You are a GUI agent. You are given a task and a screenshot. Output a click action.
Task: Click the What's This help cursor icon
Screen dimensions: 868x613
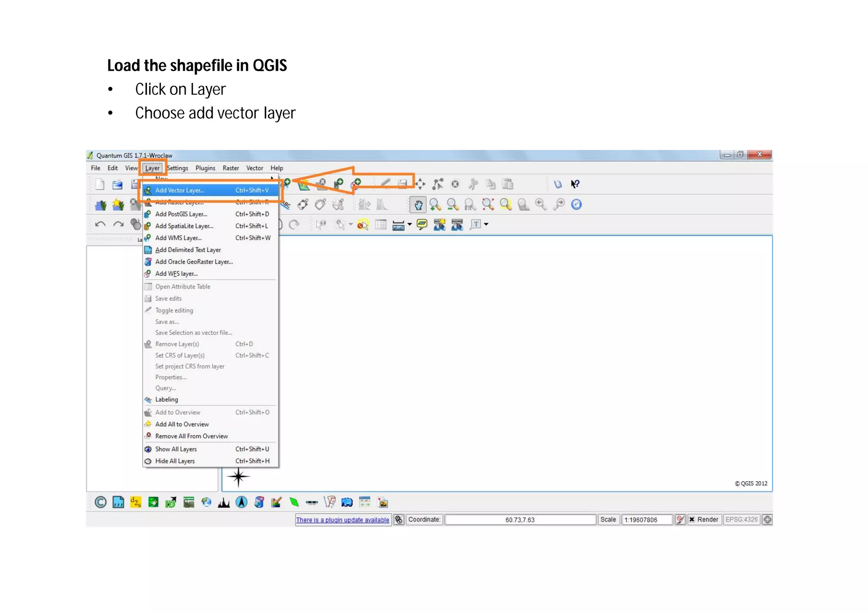tap(575, 184)
